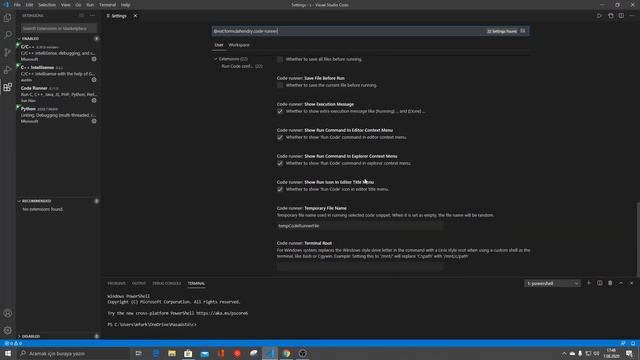
Task: Open the Terminal menu
Action: (107, 5)
